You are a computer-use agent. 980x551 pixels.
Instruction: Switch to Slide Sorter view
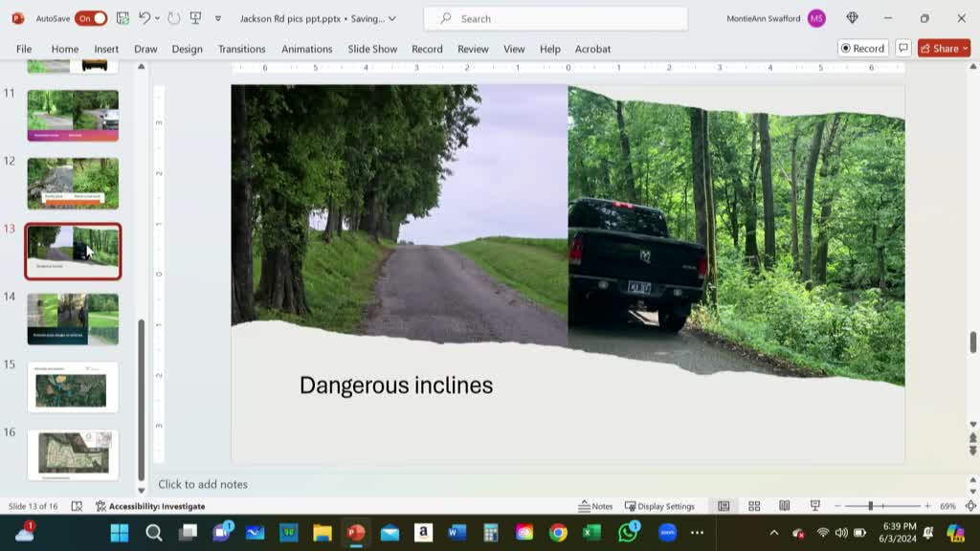(x=754, y=506)
